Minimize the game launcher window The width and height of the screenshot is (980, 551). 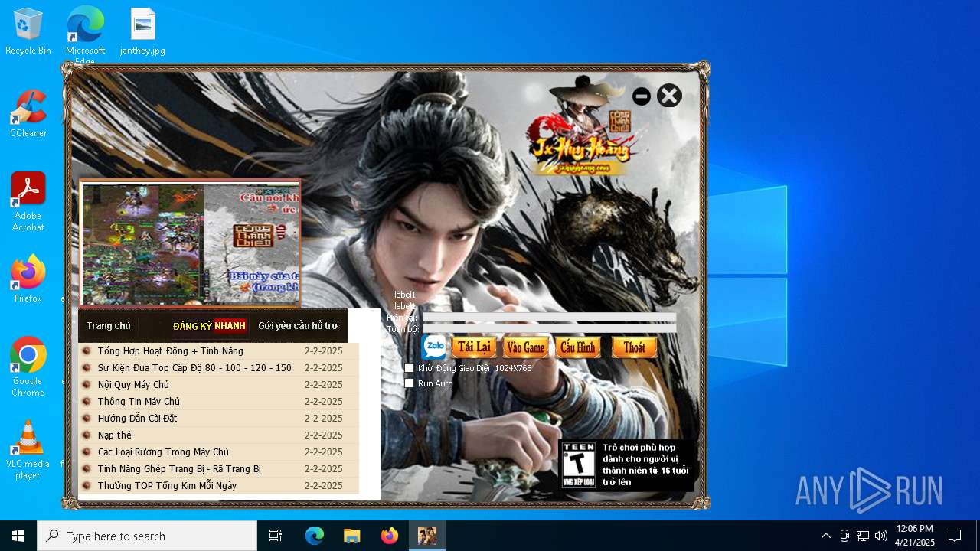[x=642, y=96]
